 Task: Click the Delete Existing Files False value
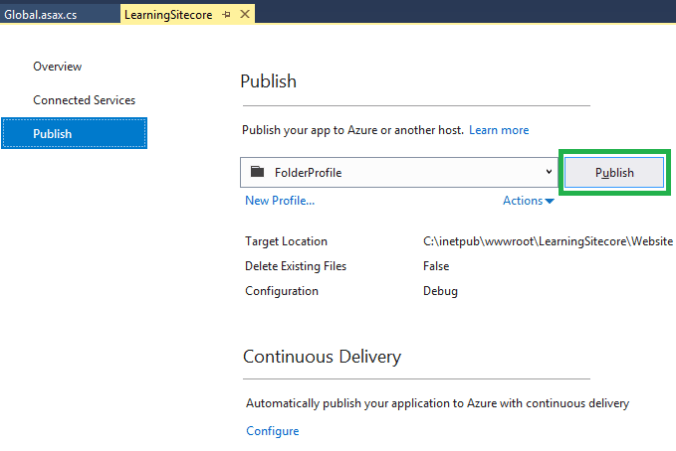tap(436, 266)
